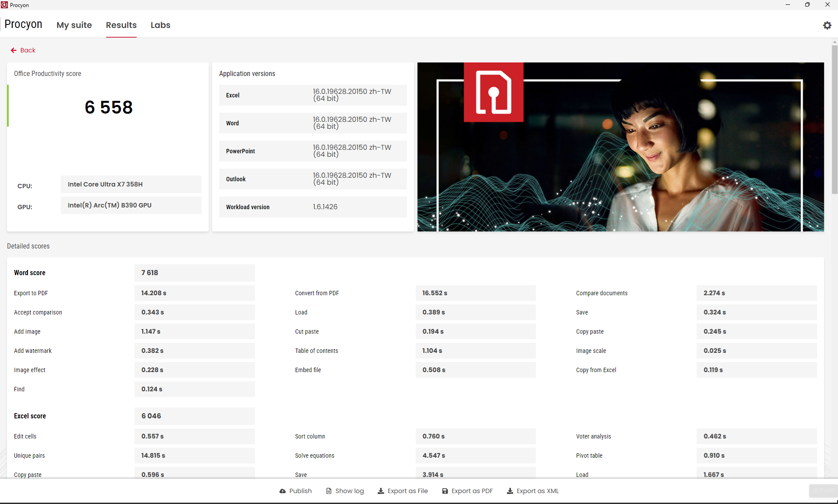838x504 pixels.
Task: Select the Results tab
Action: coord(121,25)
